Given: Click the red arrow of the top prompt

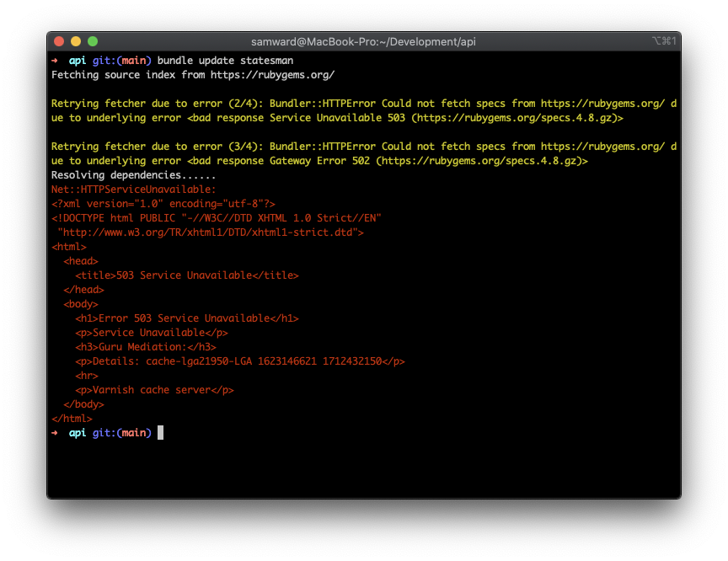Looking at the screenshot, I should click(54, 61).
